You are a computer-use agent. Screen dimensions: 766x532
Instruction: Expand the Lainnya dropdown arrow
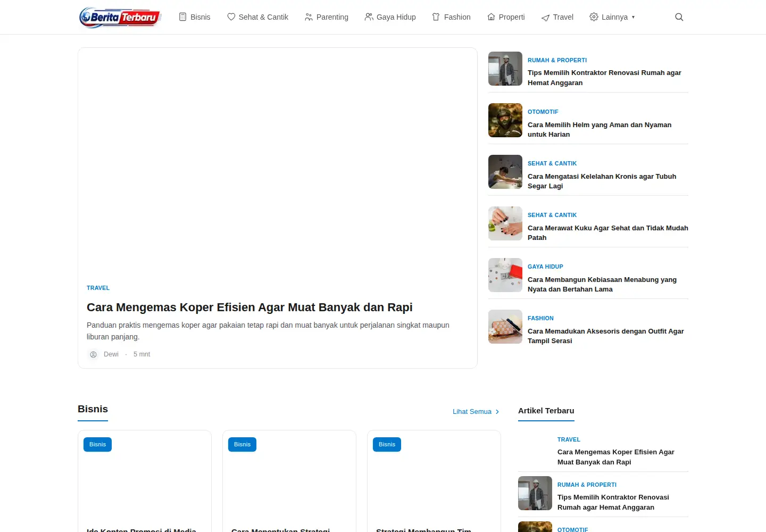pyautogui.click(x=633, y=17)
